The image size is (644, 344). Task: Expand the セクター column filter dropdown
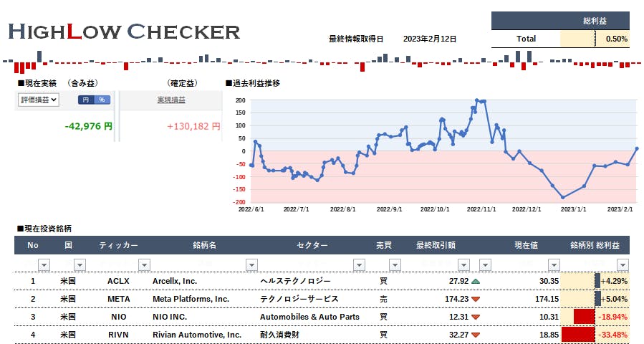[x=358, y=264]
